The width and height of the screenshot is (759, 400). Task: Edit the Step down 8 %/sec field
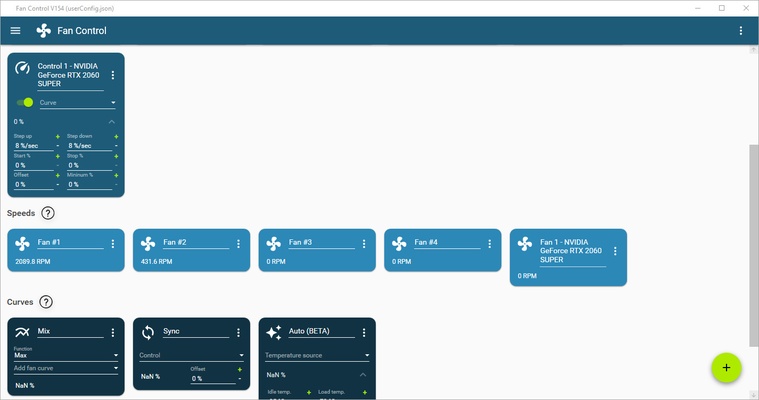coord(90,145)
